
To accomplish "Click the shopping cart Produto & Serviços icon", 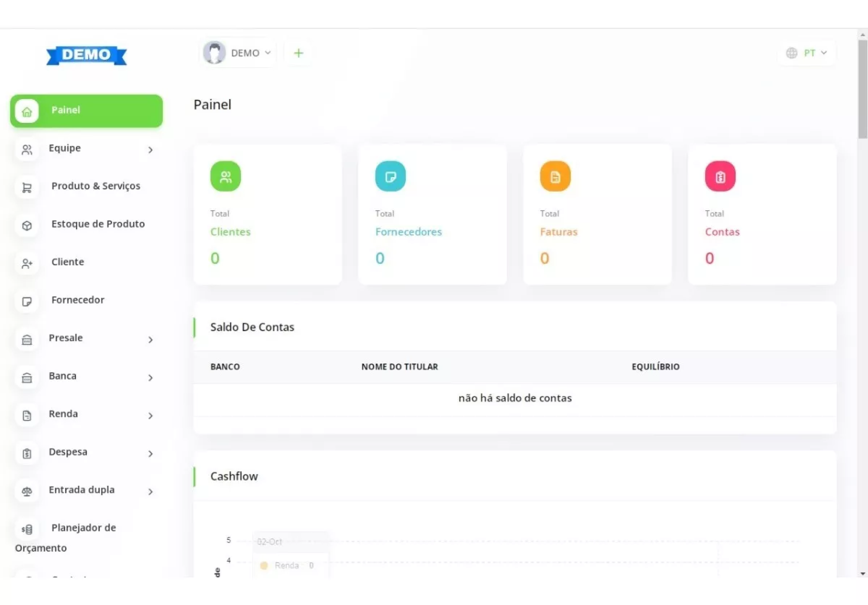I will (27, 188).
